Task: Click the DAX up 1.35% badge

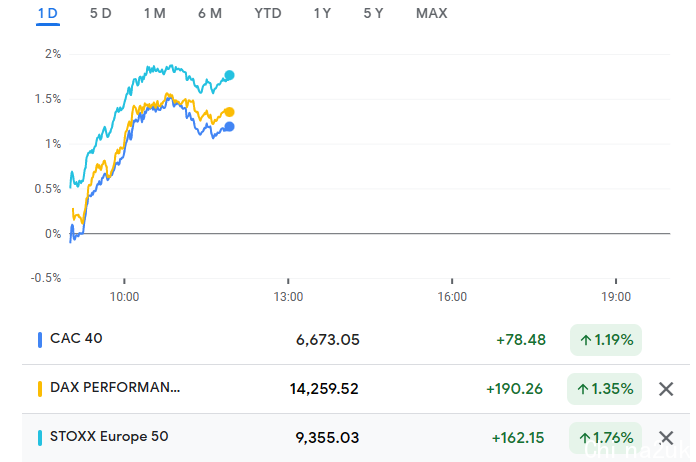Action: point(604,389)
